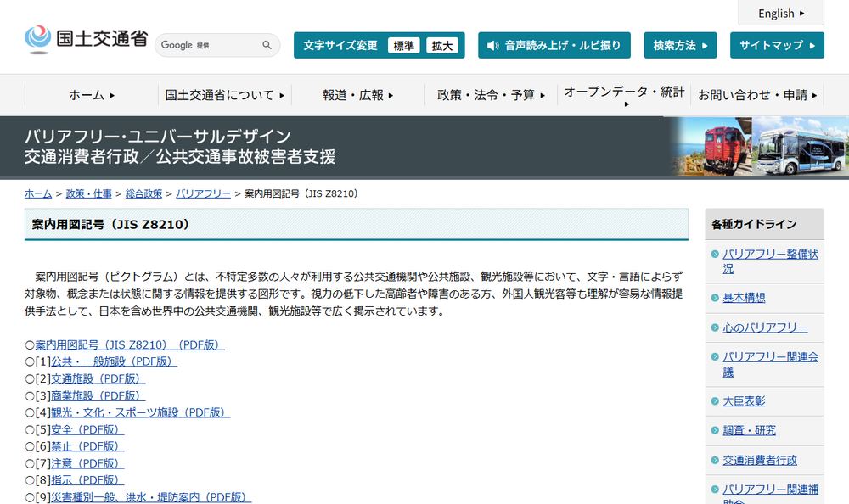This screenshot has width=849, height=504.
Task: Open [4]観光・文化・スポーツ施設 PDF link
Action: tap(141, 412)
